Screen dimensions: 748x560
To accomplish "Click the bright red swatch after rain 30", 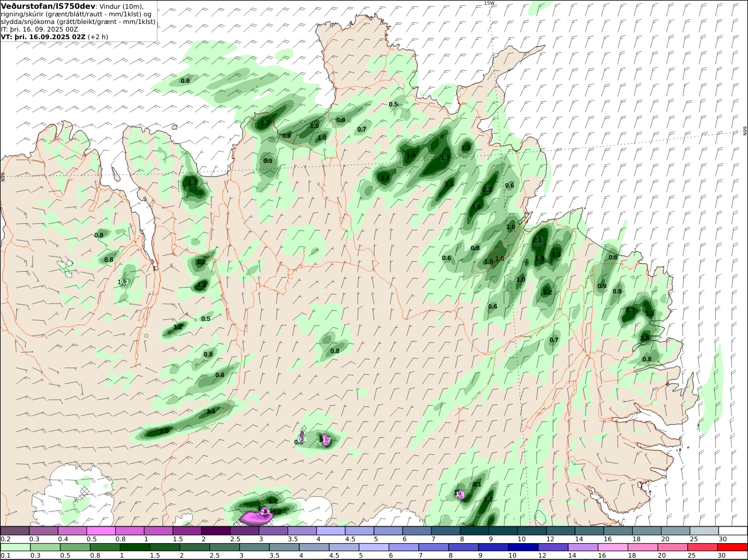I will tap(733, 547).
